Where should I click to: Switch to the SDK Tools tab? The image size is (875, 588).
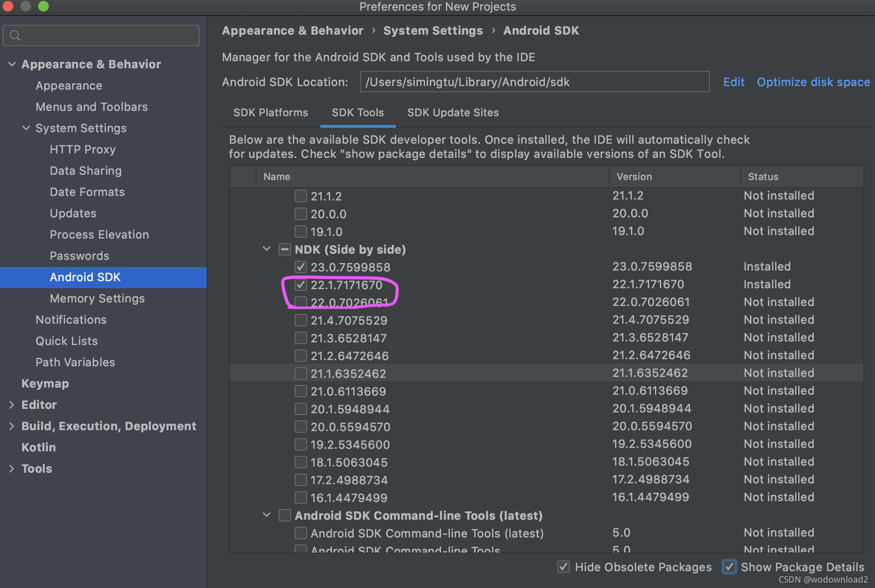point(358,113)
